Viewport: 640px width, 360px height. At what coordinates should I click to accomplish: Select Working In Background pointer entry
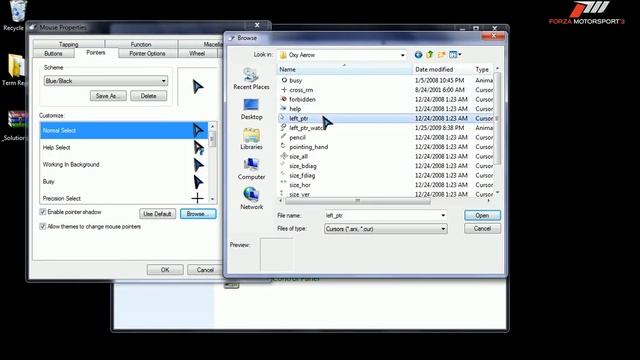[x=124, y=164]
